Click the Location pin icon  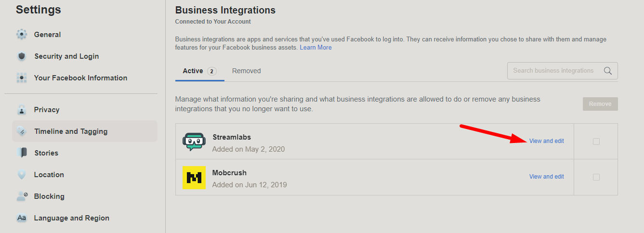(x=22, y=175)
